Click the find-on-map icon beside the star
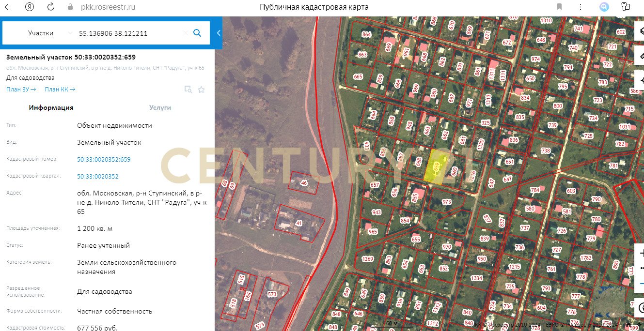This screenshot has width=644, height=331. coord(188,90)
